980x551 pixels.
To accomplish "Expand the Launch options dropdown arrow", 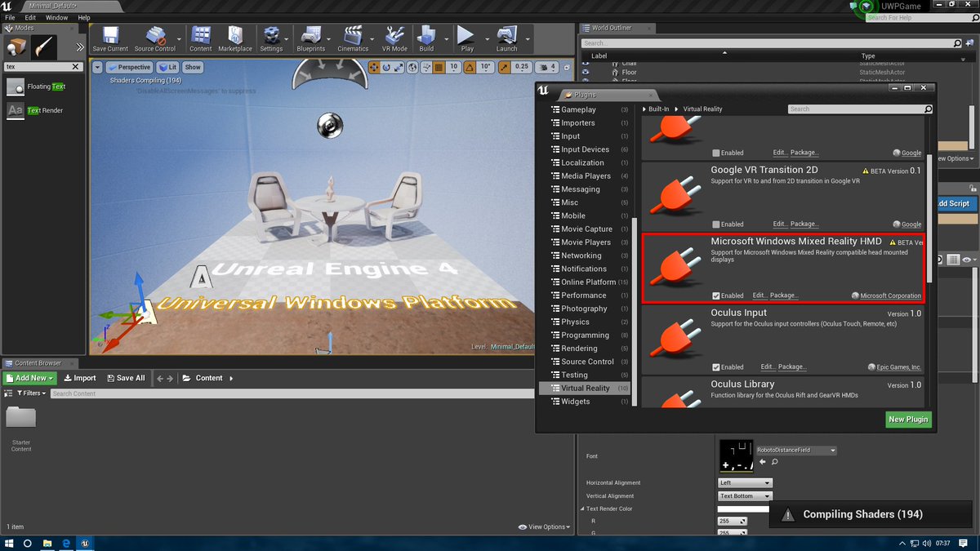I will click(x=528, y=38).
